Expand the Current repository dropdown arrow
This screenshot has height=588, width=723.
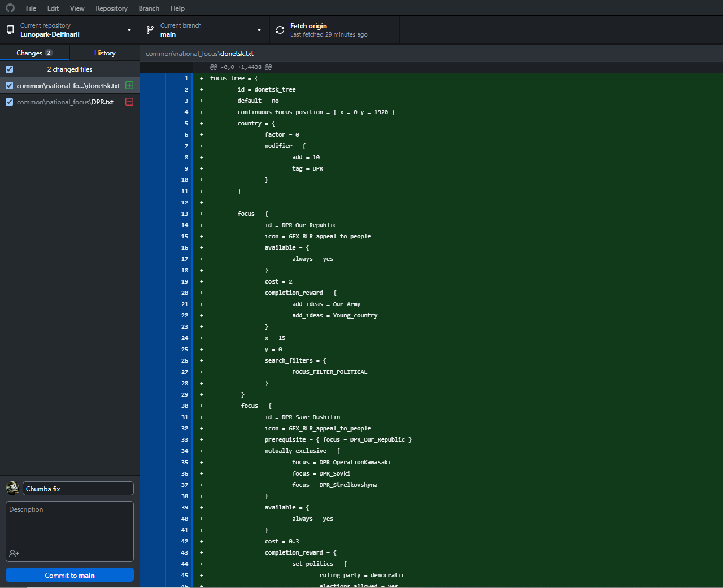(x=129, y=30)
